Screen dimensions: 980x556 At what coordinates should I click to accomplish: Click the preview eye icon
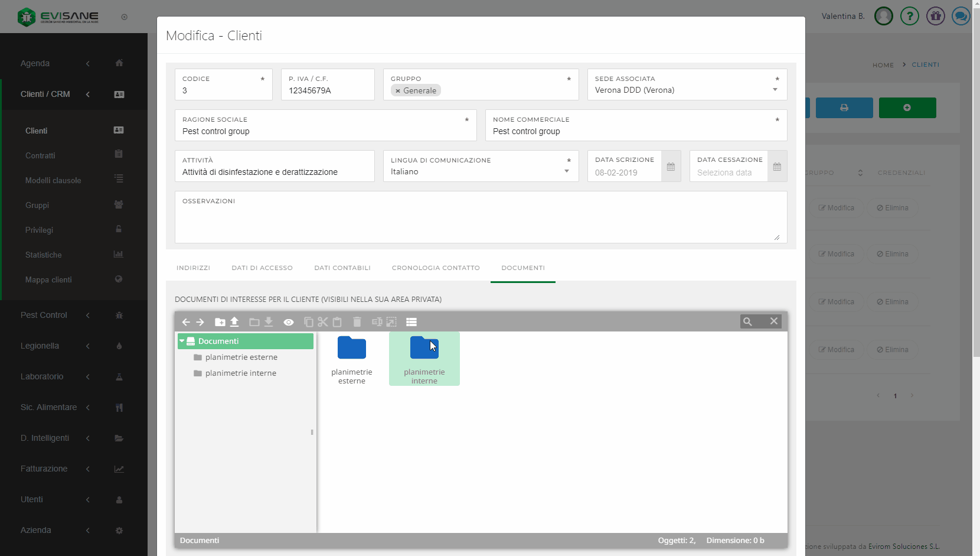point(289,322)
